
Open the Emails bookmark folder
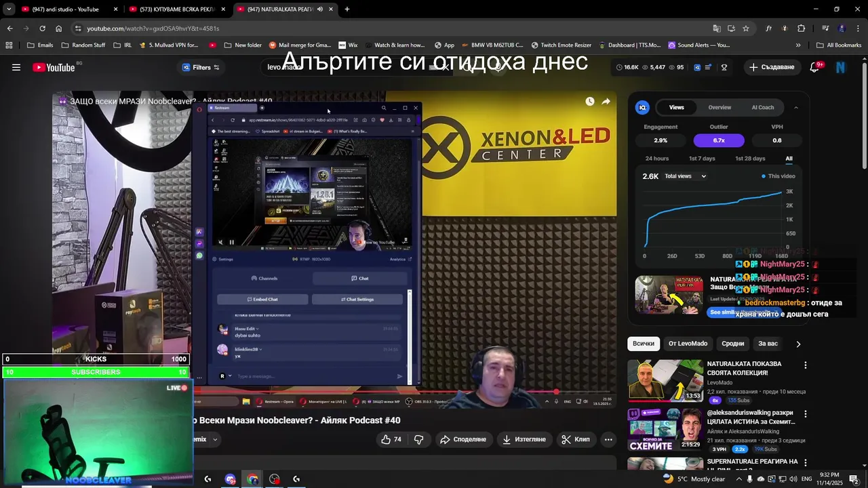point(39,45)
